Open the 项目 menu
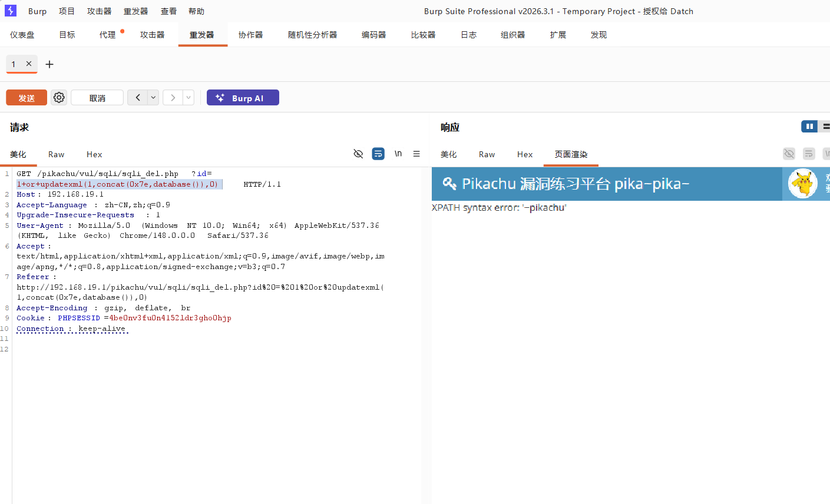 click(x=67, y=11)
